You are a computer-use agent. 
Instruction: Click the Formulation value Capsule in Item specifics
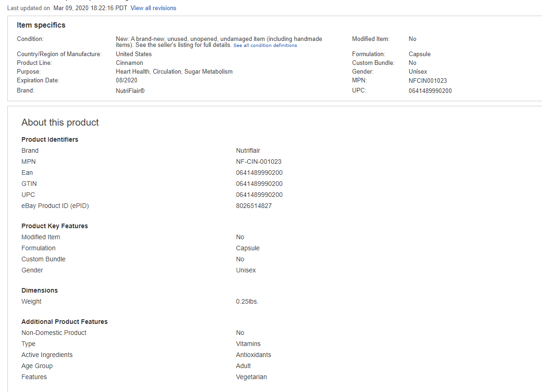pyautogui.click(x=420, y=54)
